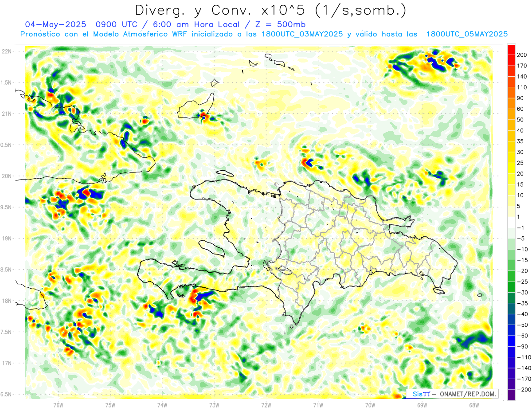The width and height of the screenshot is (532, 411).
Task: Click the "72W" longitude label
Action: click(x=266, y=405)
